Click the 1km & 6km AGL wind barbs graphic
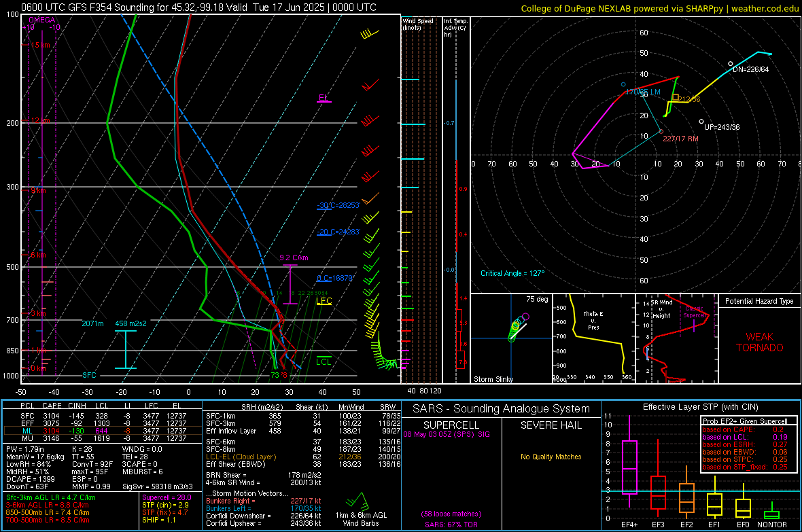 point(358,501)
